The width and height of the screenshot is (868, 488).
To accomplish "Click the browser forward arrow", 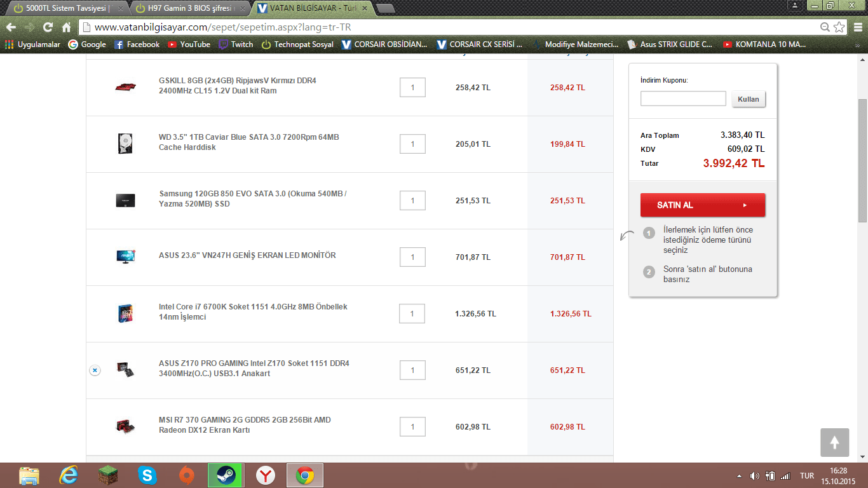I will click(29, 27).
